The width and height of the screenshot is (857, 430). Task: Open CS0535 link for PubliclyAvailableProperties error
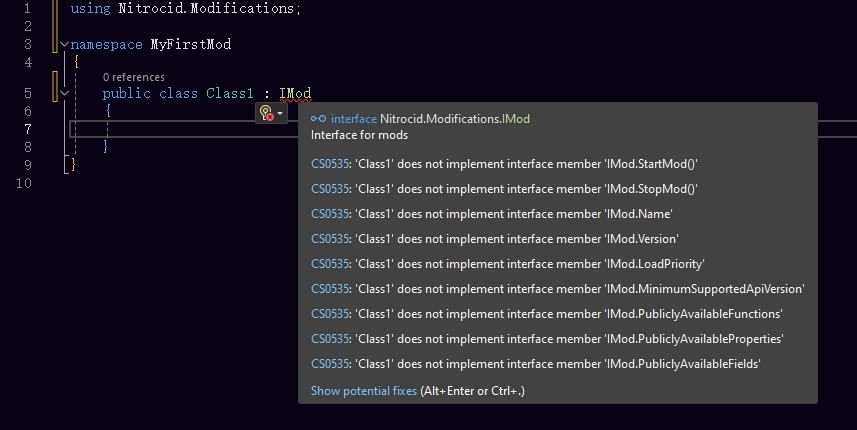point(329,339)
